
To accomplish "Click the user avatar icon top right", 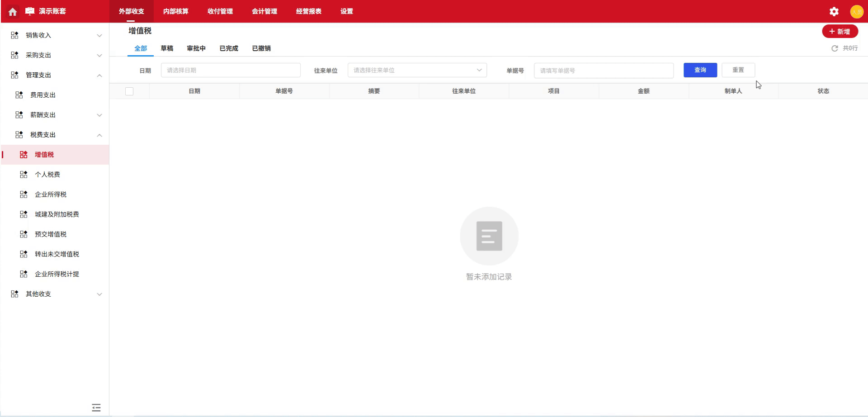I will click(857, 11).
